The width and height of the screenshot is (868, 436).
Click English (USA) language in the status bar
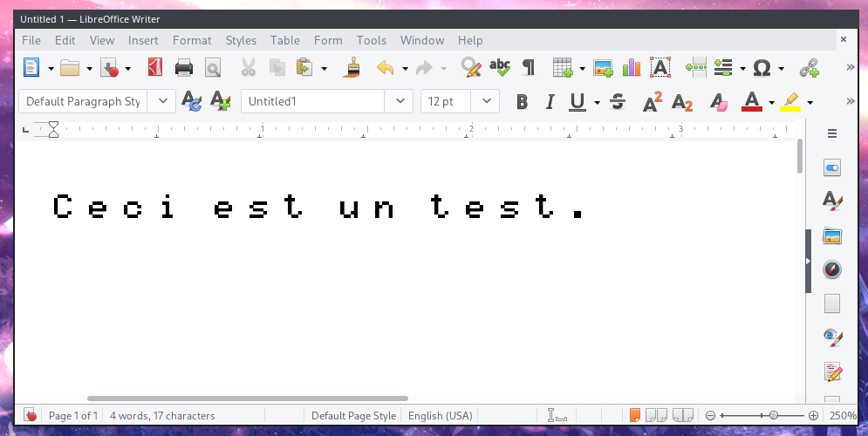click(x=440, y=416)
